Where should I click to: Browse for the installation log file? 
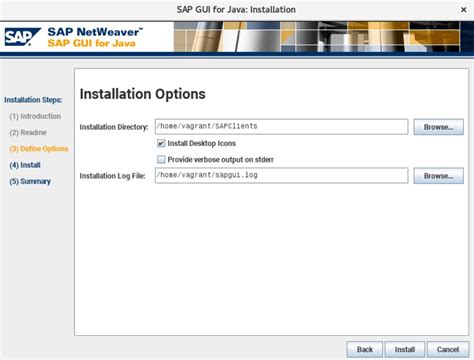pyautogui.click(x=438, y=176)
